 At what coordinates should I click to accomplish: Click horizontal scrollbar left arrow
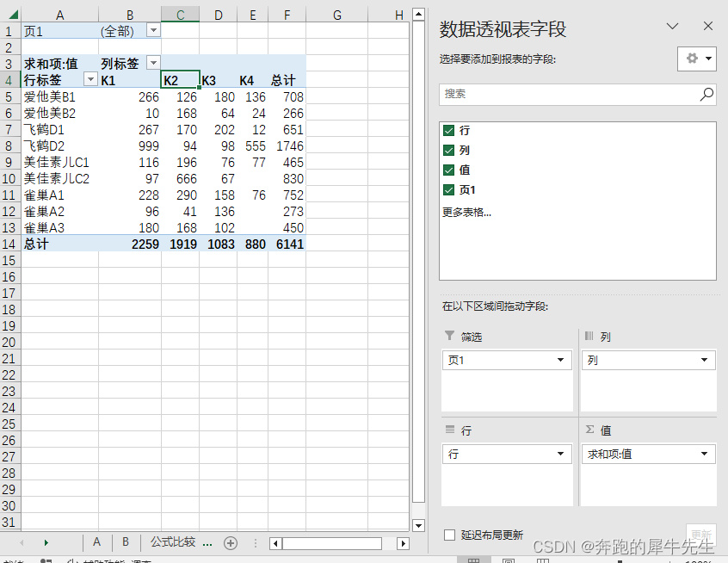pos(275,543)
